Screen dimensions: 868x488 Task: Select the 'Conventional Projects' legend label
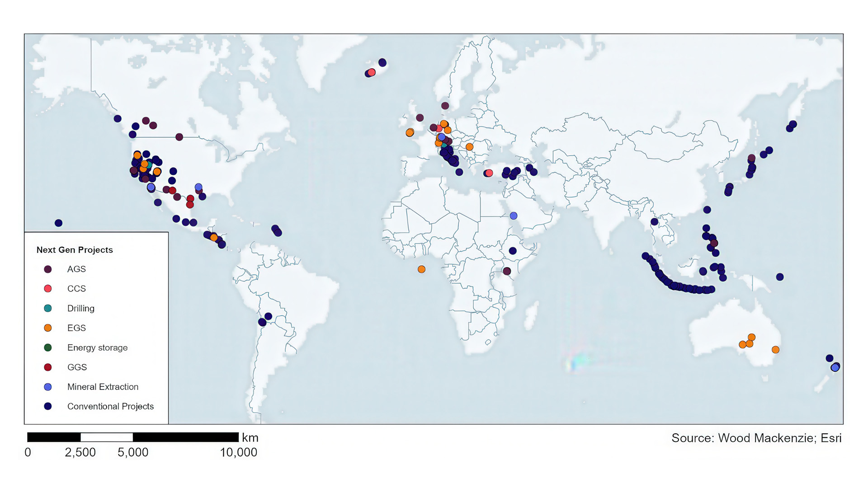tap(110, 407)
